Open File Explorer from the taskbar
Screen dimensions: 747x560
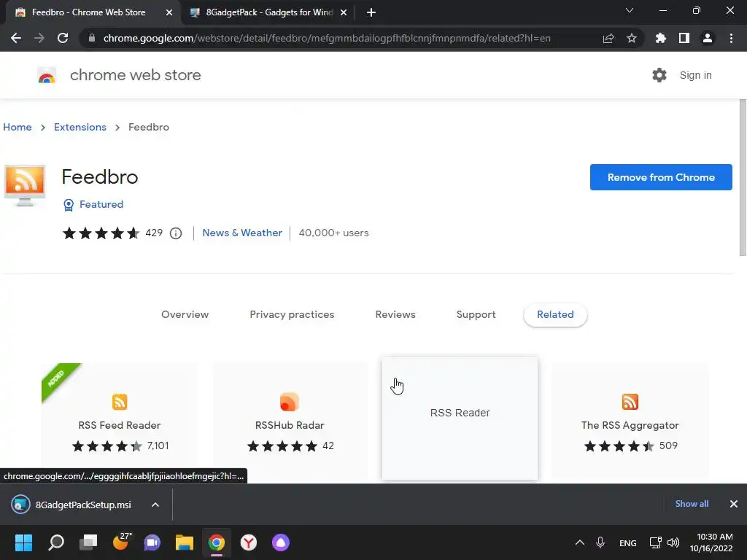click(185, 542)
